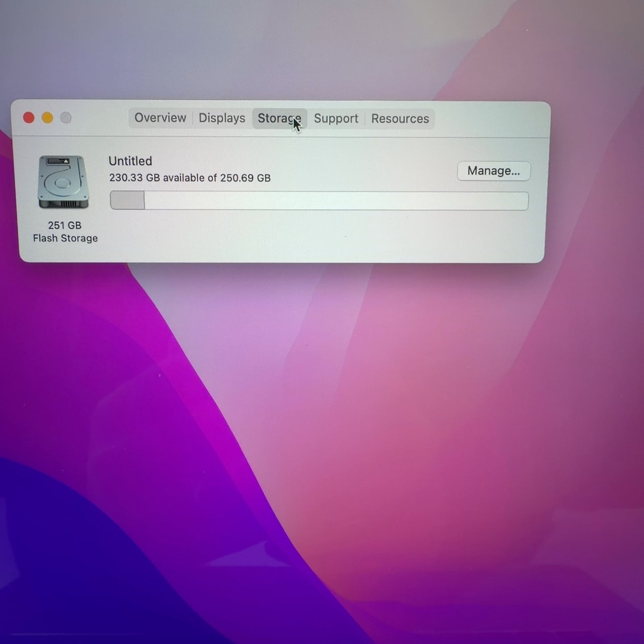644x644 pixels.
Task: Close the About This Mac window
Action: pos(29,118)
